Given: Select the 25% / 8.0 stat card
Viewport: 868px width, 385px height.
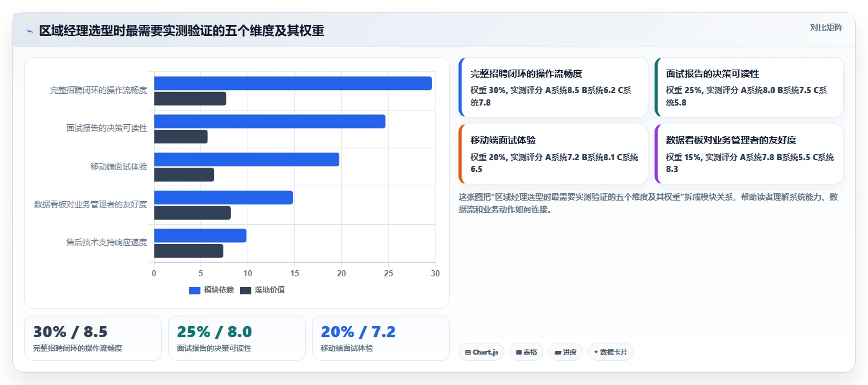Looking at the screenshot, I should click(x=237, y=338).
